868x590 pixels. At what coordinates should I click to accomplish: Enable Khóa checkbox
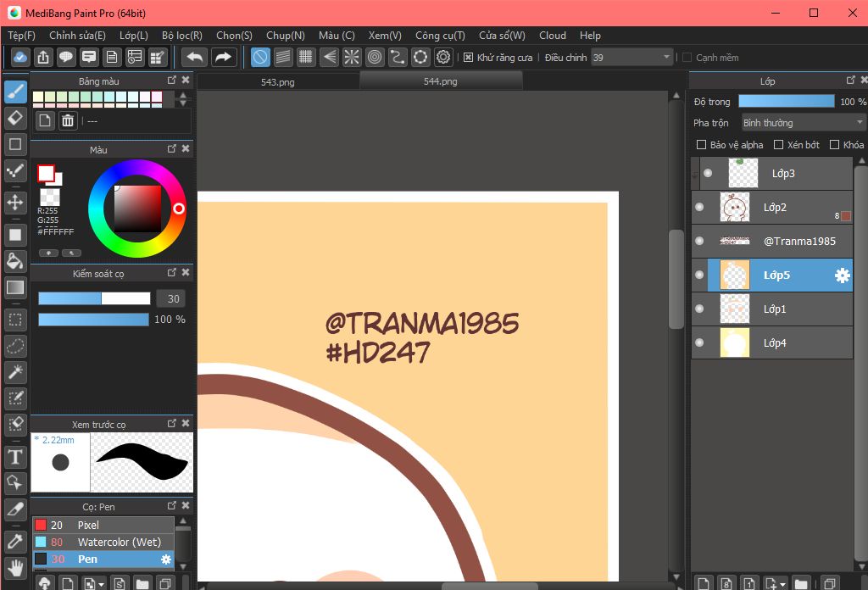(834, 144)
